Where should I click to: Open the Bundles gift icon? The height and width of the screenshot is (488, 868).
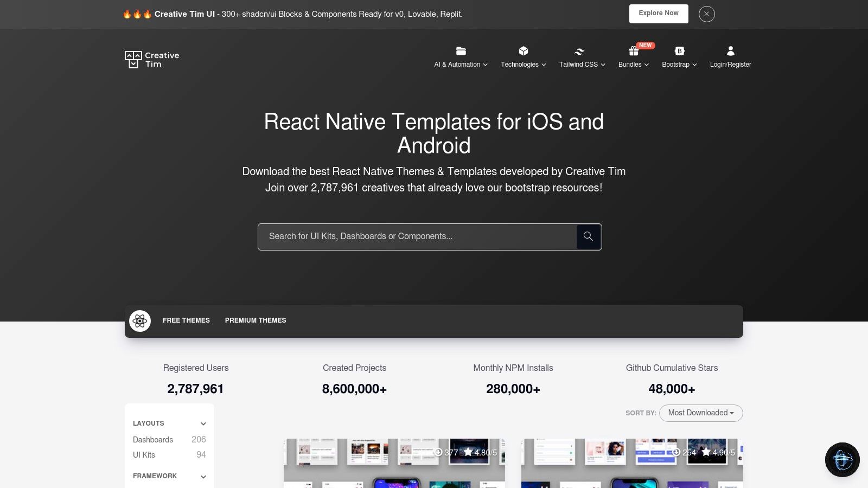click(633, 51)
